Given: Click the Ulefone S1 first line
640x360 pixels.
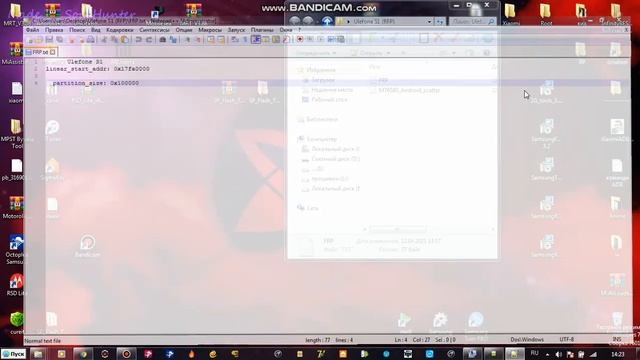Looking at the screenshot, I should click(x=84, y=62).
